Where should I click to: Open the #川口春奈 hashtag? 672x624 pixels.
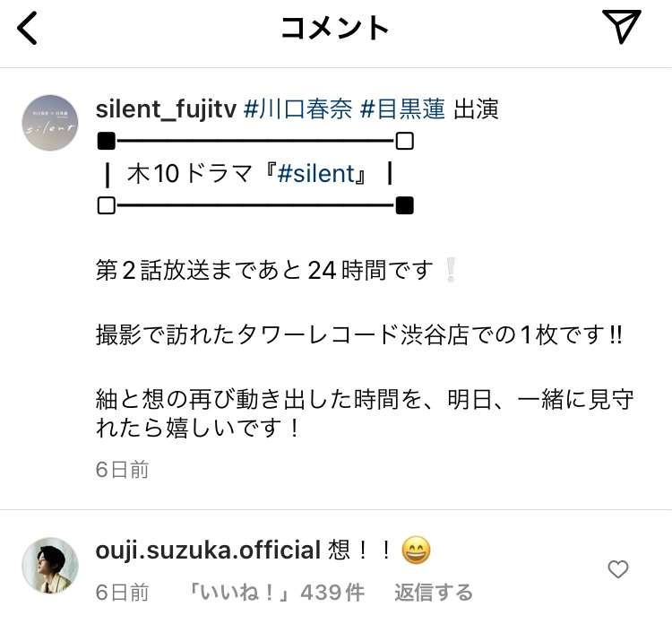[x=297, y=109]
